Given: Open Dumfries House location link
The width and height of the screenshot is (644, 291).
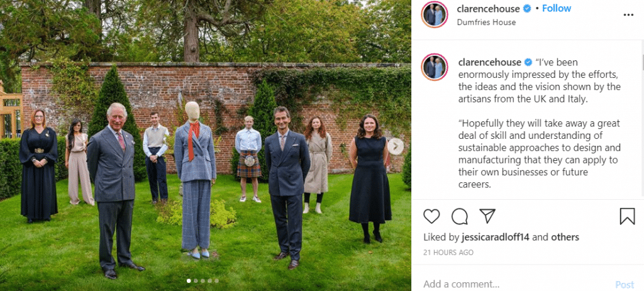Looking at the screenshot, I should tap(486, 22).
